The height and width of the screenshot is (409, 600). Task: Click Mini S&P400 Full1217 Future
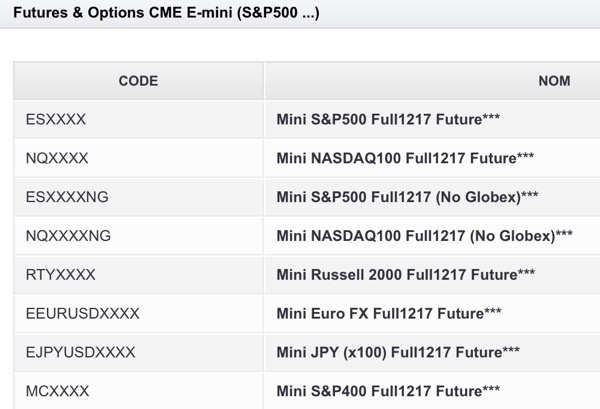click(x=388, y=390)
